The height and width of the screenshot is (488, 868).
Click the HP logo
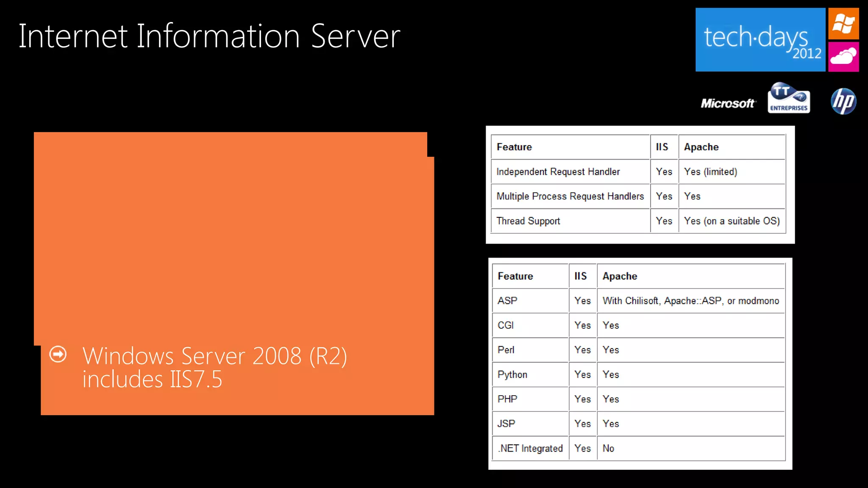(843, 101)
